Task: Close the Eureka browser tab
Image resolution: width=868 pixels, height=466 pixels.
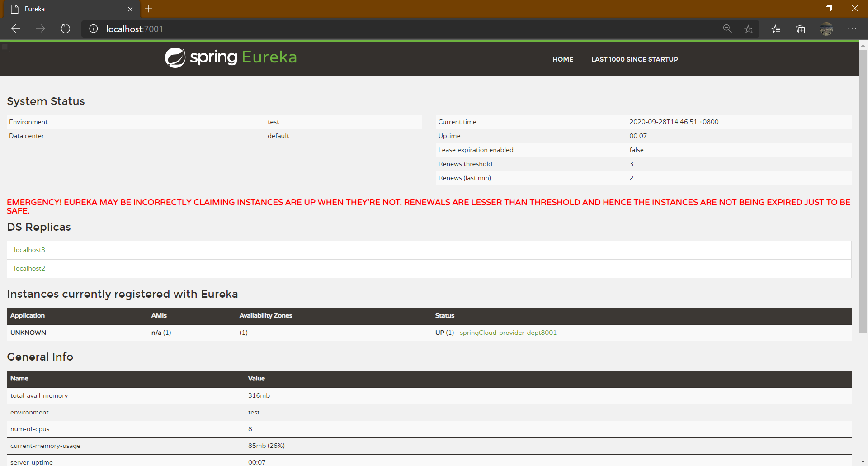Action: pos(130,9)
